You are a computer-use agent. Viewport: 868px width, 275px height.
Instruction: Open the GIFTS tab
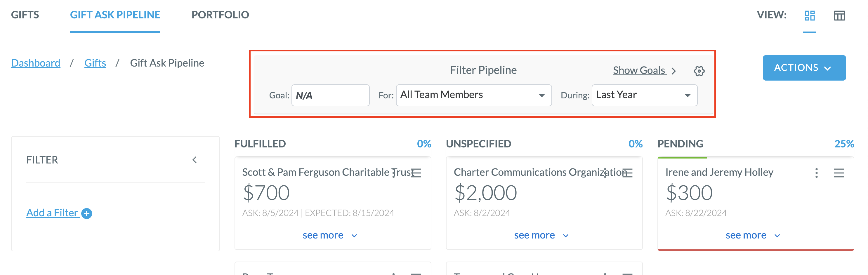[x=25, y=15]
